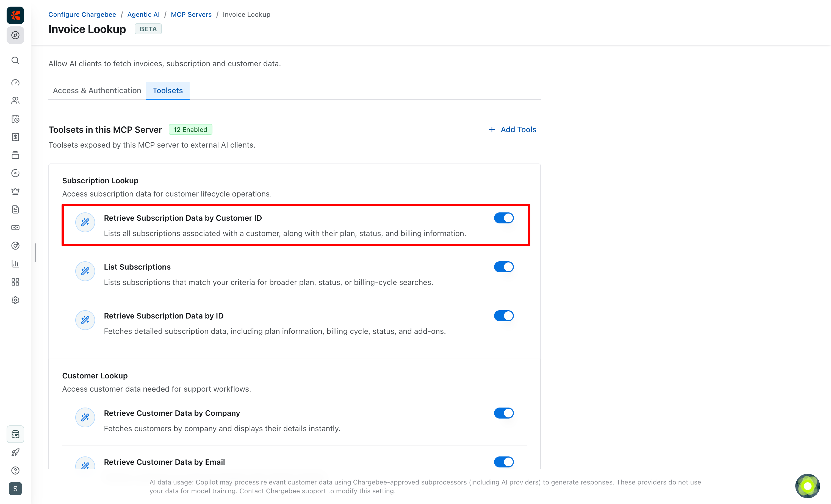This screenshot has width=831, height=504.
Task: Go to the customers people icon
Action: click(x=15, y=101)
